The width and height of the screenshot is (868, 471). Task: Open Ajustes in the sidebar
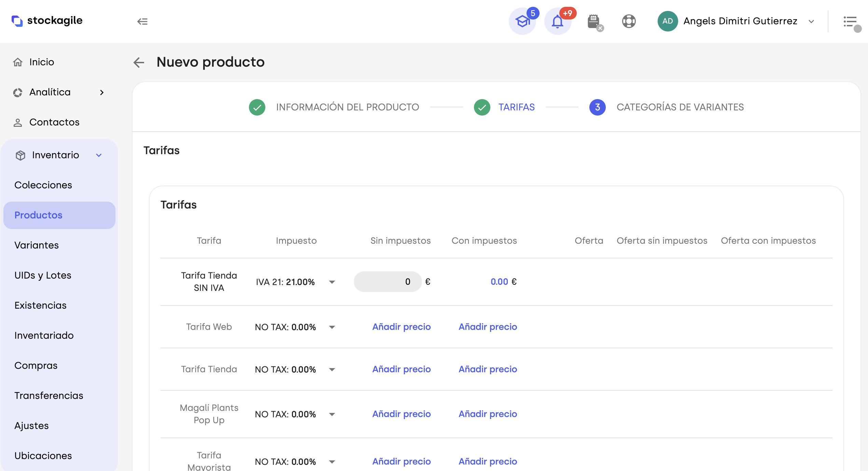pos(32,426)
